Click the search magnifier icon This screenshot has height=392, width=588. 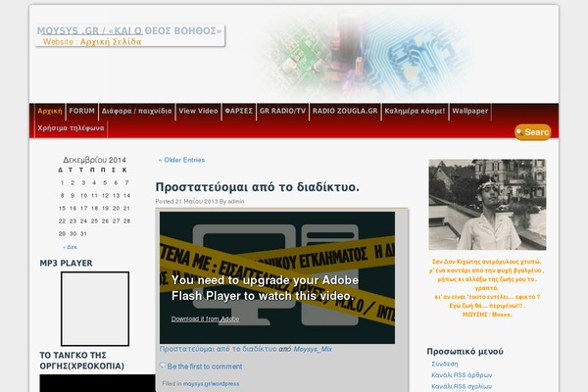click(x=519, y=132)
